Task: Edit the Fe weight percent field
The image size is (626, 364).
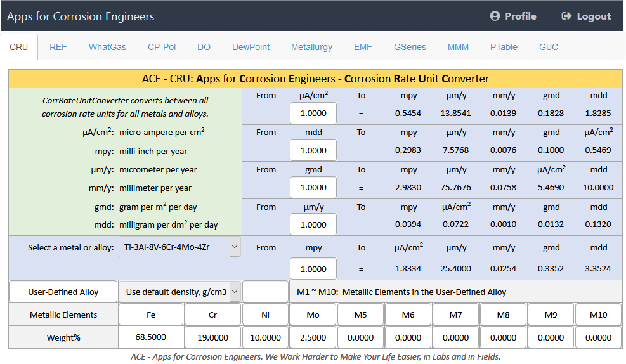Action: point(151,337)
